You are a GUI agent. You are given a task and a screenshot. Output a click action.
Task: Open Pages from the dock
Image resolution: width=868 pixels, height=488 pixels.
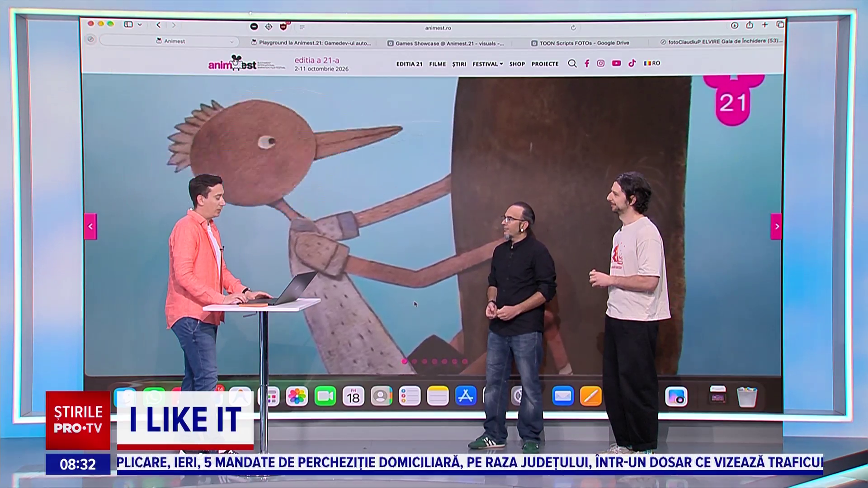tap(591, 396)
